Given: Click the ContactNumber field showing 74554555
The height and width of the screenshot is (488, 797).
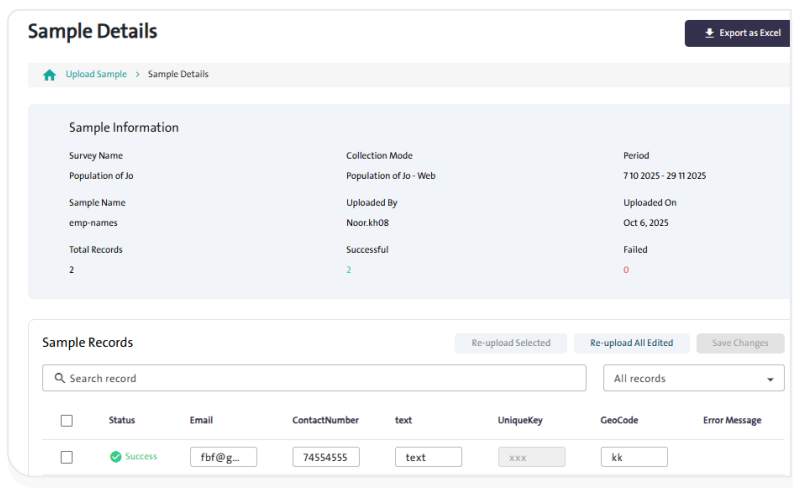Looking at the screenshot, I should click(x=326, y=457).
